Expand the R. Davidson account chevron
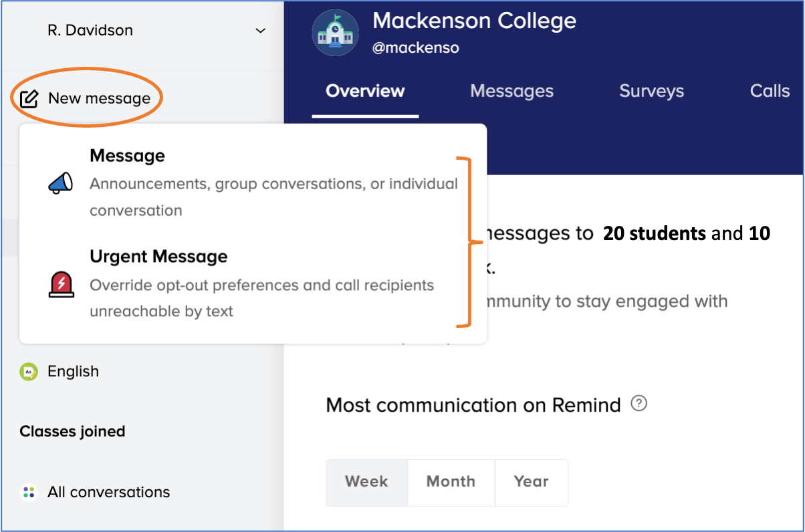The image size is (805, 532). coord(261,31)
